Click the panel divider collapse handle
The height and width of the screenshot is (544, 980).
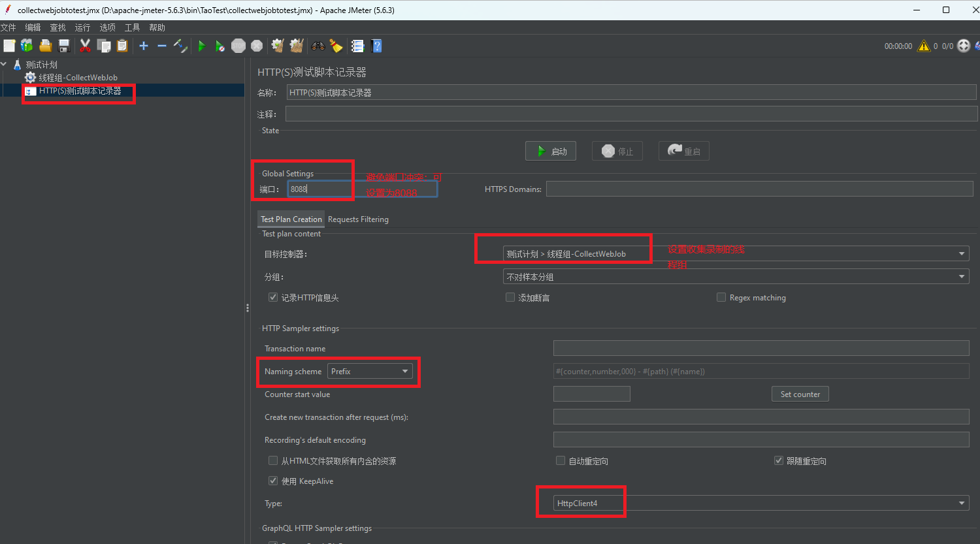(247, 308)
